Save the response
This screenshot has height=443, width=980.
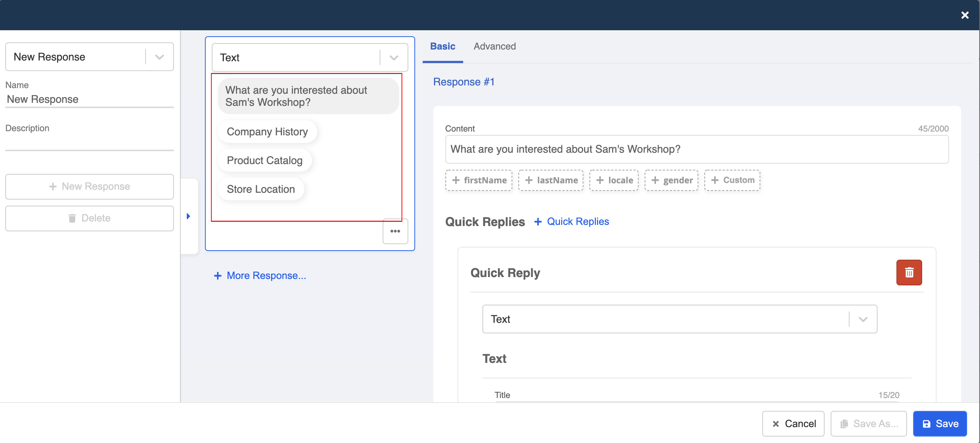click(x=940, y=423)
